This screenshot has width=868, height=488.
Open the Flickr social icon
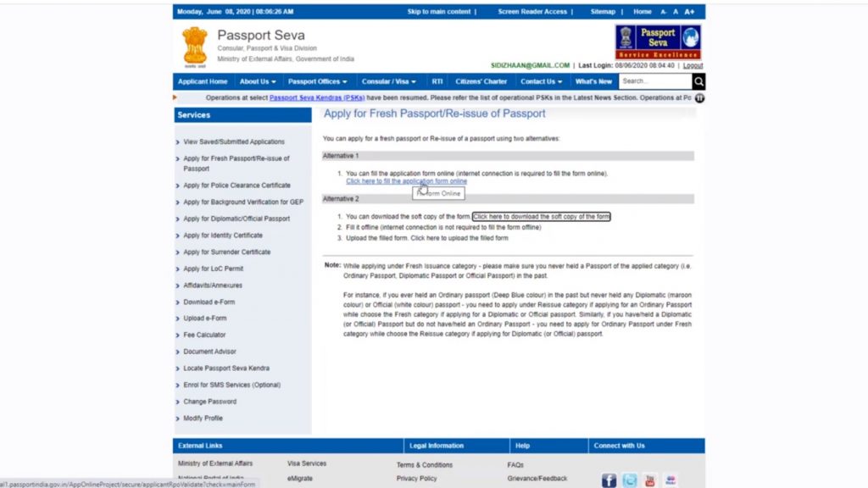[670, 480]
